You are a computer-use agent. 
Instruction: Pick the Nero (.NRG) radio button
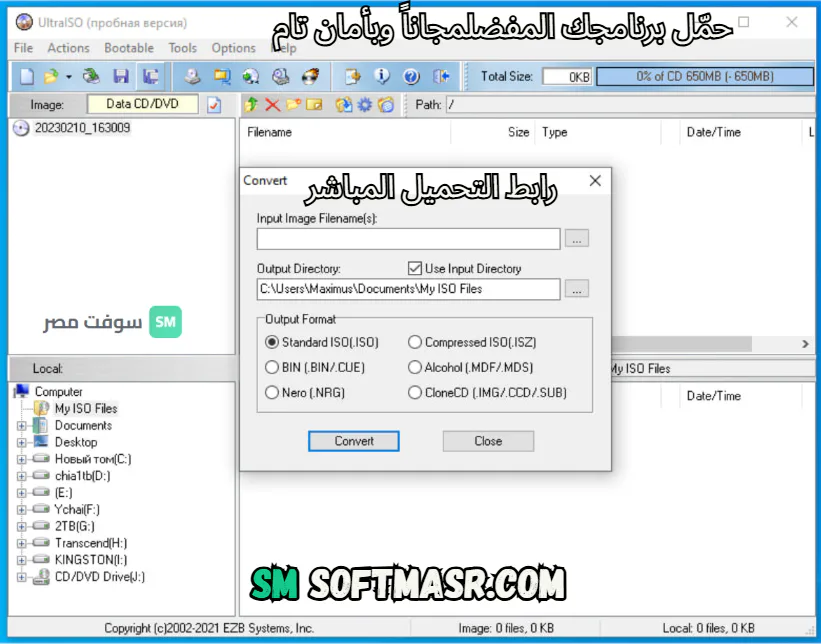click(272, 392)
